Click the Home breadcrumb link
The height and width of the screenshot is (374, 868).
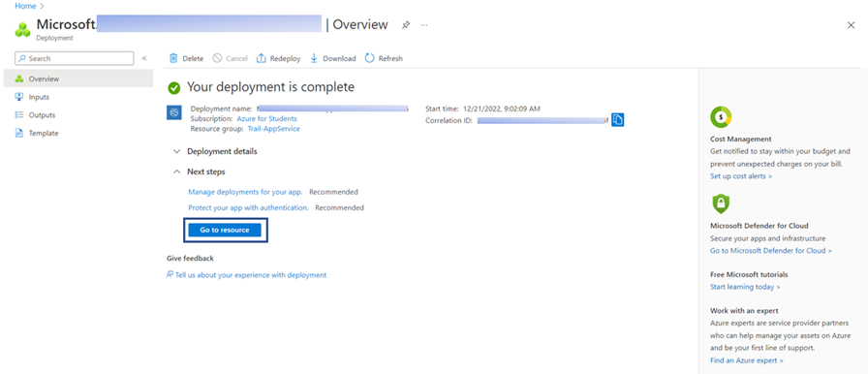pos(24,6)
